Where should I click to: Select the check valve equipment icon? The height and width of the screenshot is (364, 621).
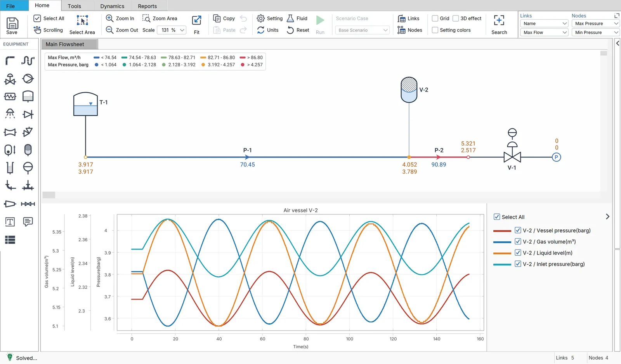click(x=28, y=114)
